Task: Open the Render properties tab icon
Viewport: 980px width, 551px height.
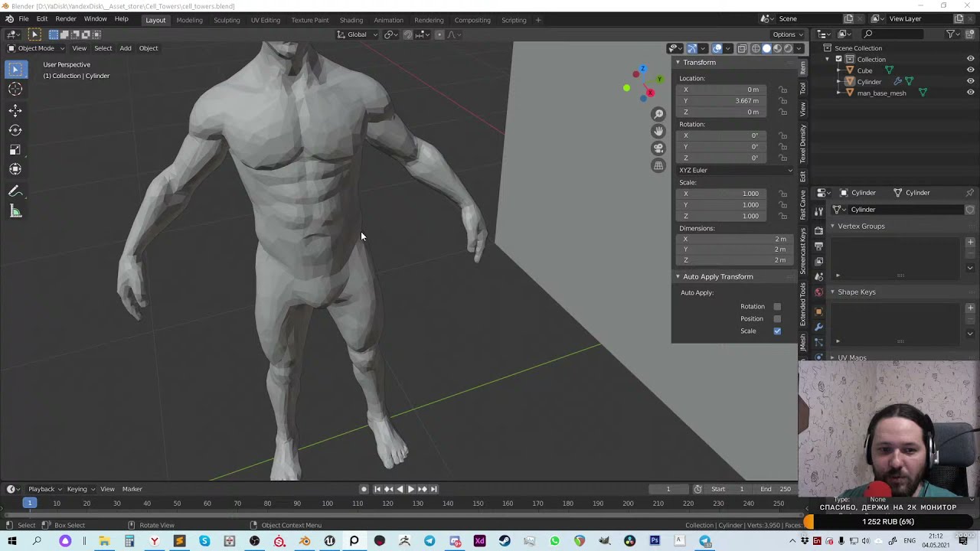Action: coord(819,230)
